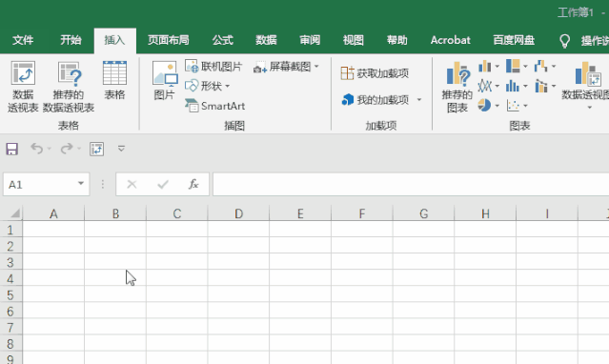
Task: Expand the PivotChart (数据透视图) dropdown arrow
Action: click(x=590, y=108)
